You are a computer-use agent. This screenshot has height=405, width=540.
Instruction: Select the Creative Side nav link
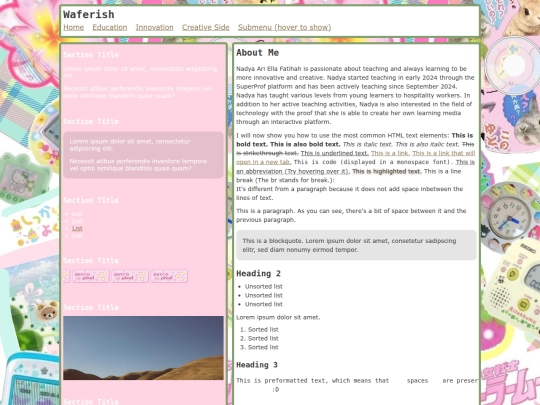pos(206,27)
